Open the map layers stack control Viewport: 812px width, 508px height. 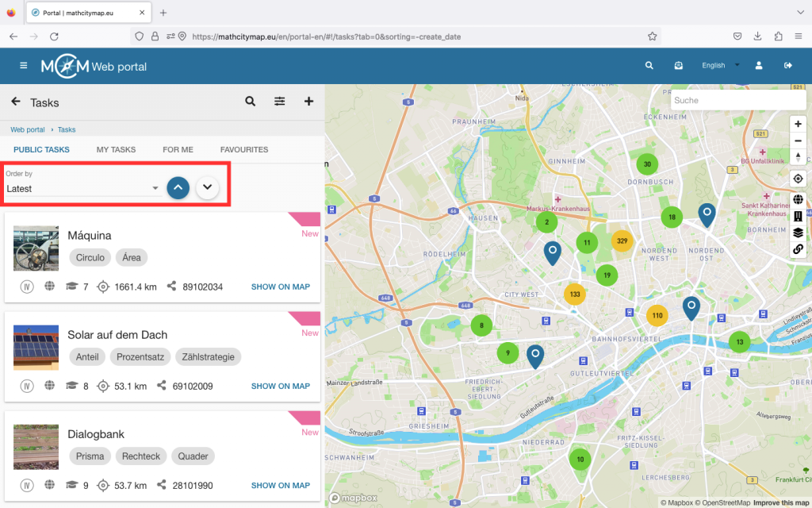(x=798, y=233)
